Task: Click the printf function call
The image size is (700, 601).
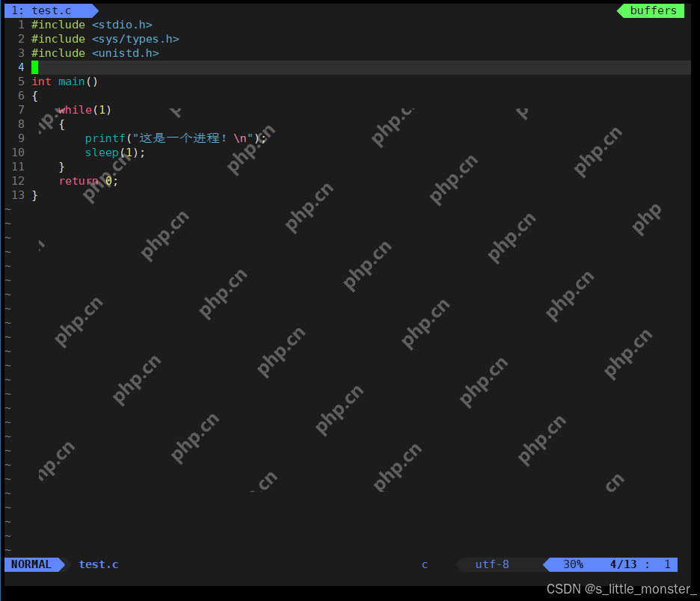Action: pyautogui.click(x=105, y=138)
